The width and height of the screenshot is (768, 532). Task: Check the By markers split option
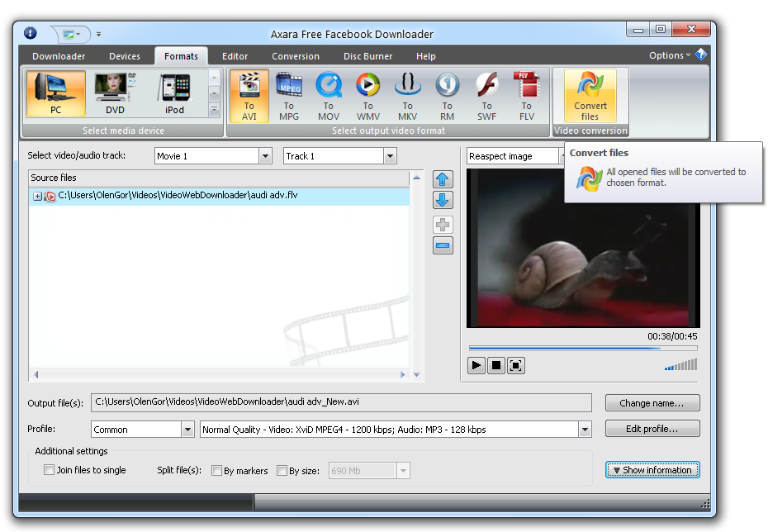pos(217,471)
